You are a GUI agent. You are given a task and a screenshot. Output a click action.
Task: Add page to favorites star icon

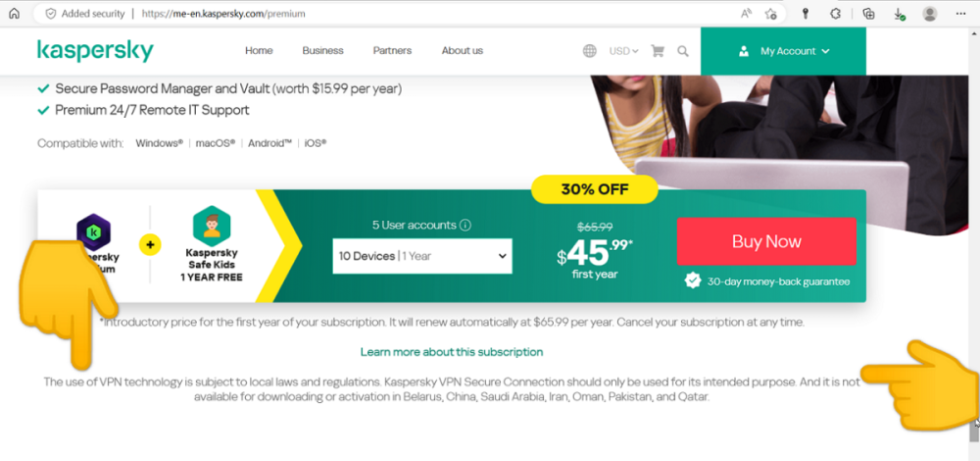[771, 13]
